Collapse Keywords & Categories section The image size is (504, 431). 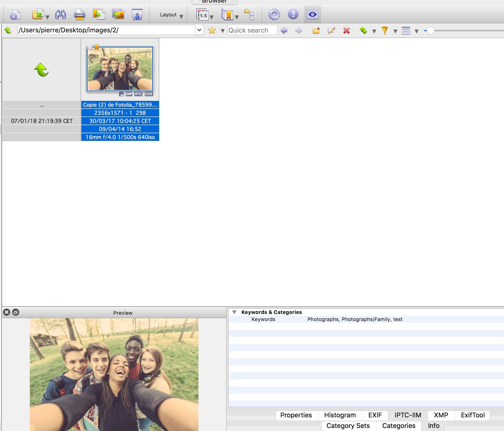click(x=234, y=312)
